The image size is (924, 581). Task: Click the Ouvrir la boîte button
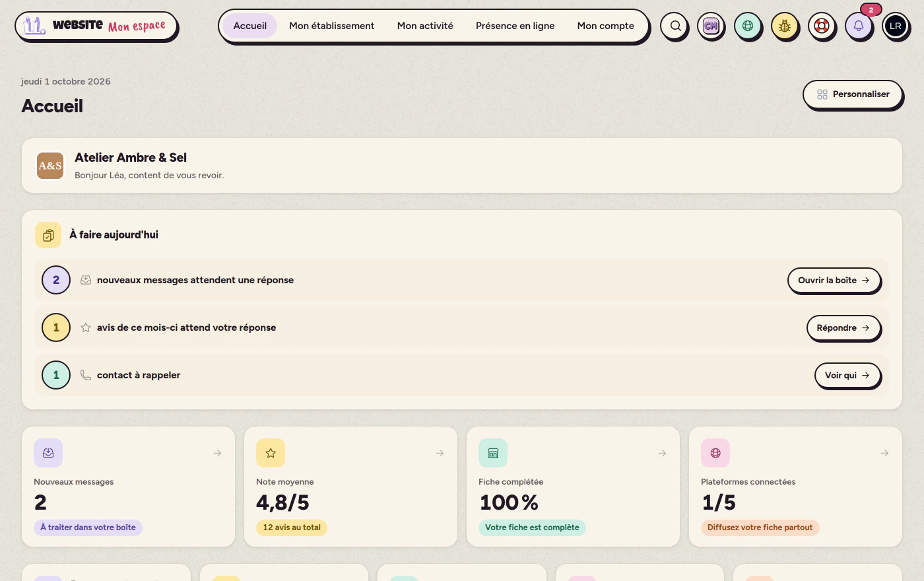click(834, 280)
